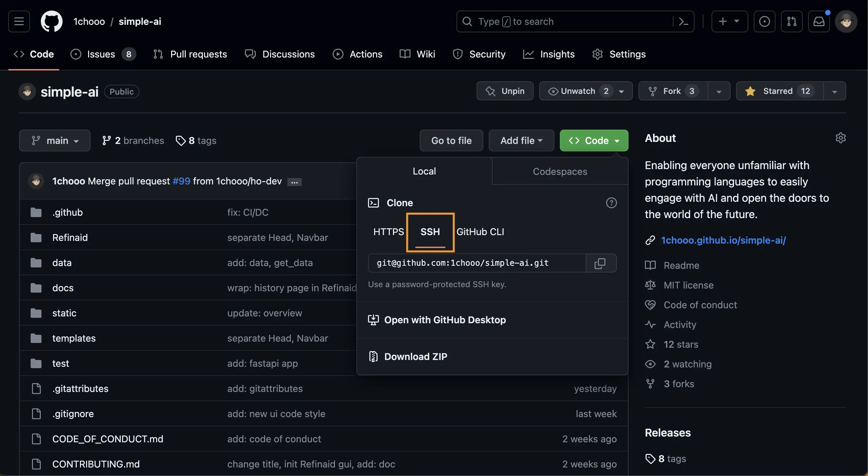Open the main branch selector dropdown
The height and width of the screenshot is (476, 868).
(55, 141)
